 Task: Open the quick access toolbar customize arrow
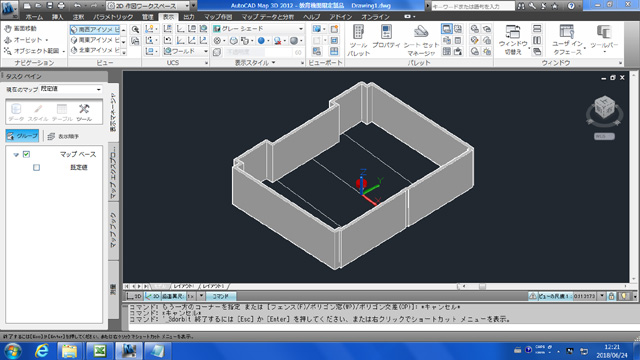point(193,6)
